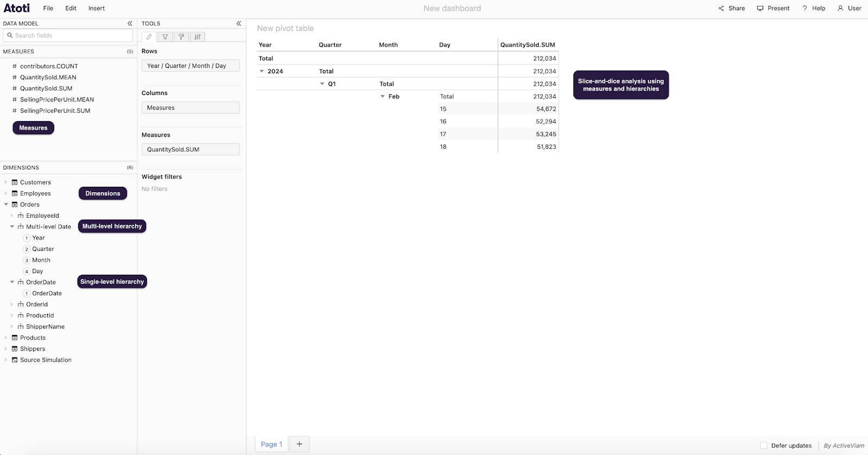Viewport: 868px width, 455px height.
Task: Add a new page with the plus button
Action: 299,444
